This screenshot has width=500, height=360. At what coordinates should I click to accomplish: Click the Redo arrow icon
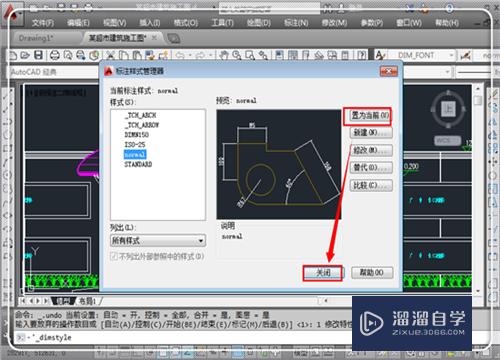click(x=200, y=55)
